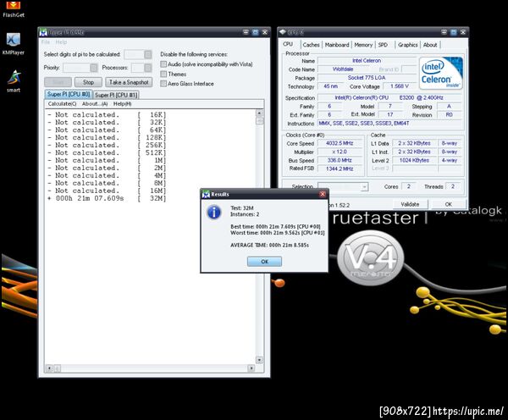Screen dimensions: 508x420
Task: Click vertical scrollbar up arrow in results list
Action: [259, 113]
